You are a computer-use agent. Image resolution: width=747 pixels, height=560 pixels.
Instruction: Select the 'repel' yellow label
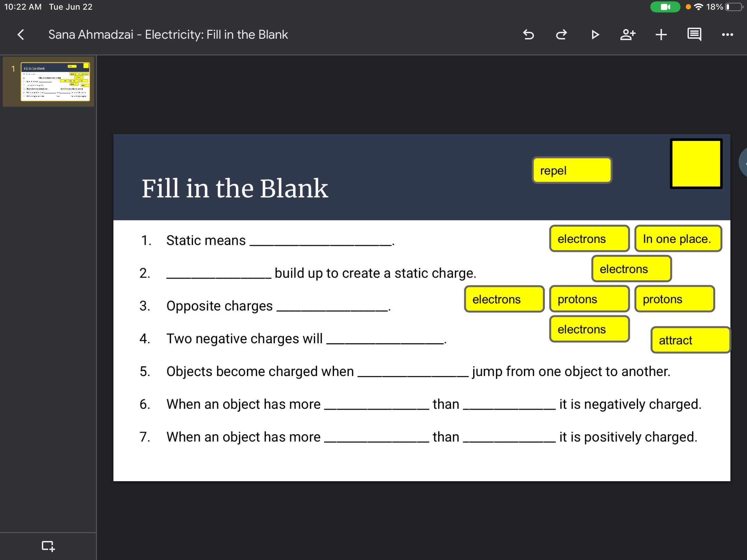572,170
